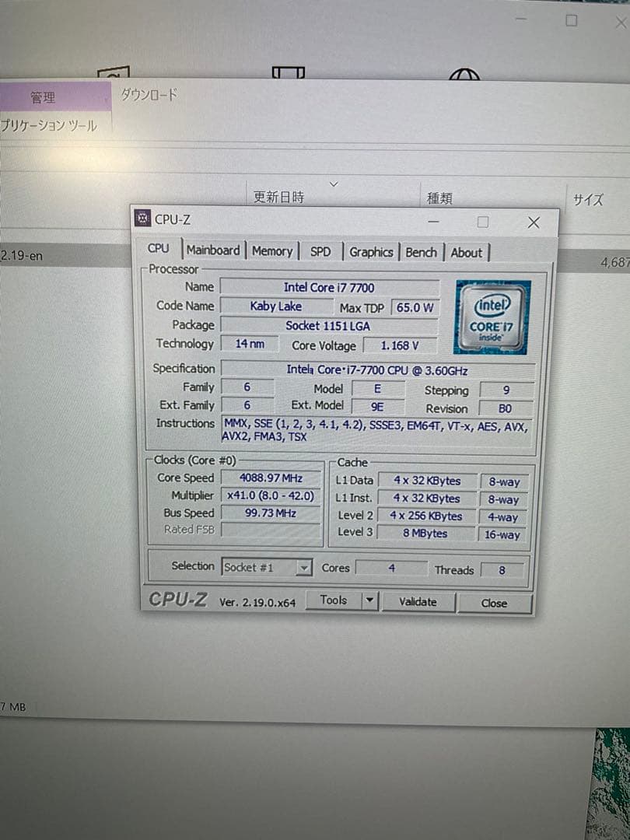This screenshot has height=840, width=630.
Task: Click the Revision value B0
Action: tap(506, 408)
